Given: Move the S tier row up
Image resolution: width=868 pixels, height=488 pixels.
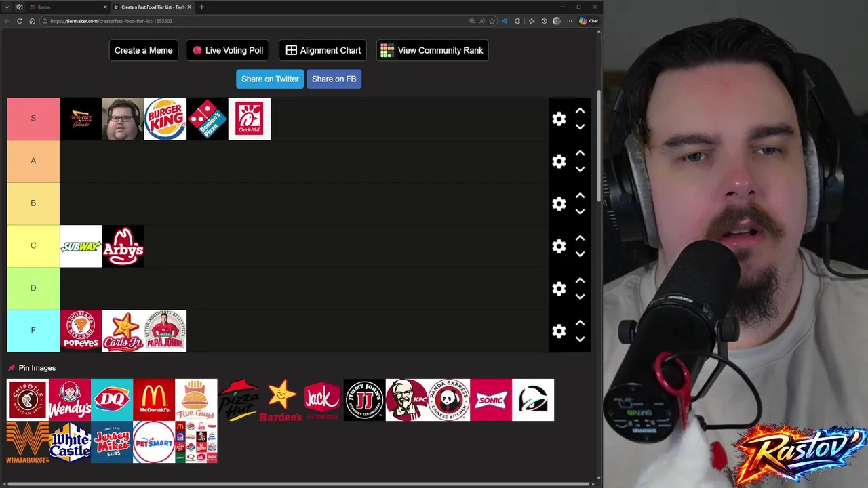Looking at the screenshot, I should 580,110.
